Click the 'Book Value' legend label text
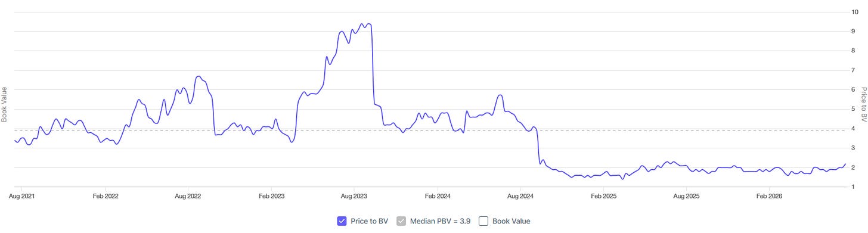The height and width of the screenshot is (233, 868). (511, 221)
